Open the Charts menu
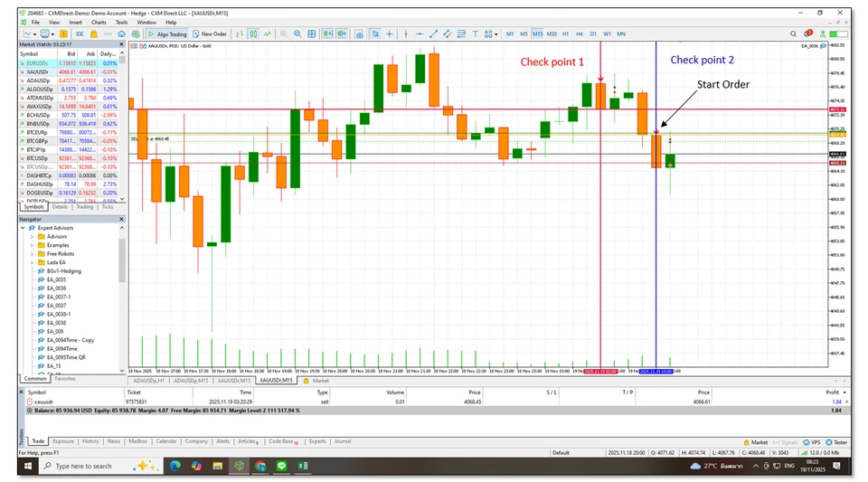Image resolution: width=868 pixels, height=482 pixels. coord(99,23)
